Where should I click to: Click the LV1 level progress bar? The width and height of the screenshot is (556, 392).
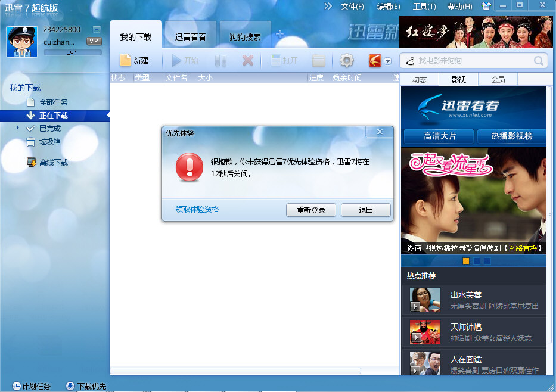point(72,52)
